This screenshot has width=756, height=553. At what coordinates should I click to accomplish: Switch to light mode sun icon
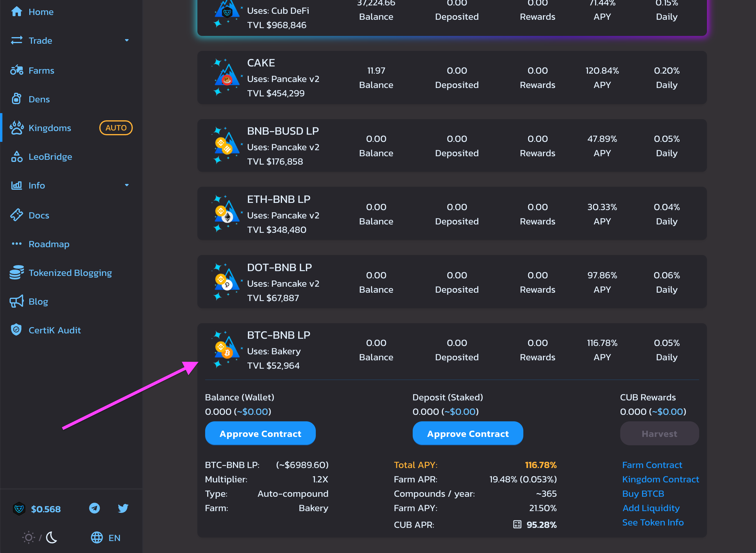pyautogui.click(x=28, y=538)
